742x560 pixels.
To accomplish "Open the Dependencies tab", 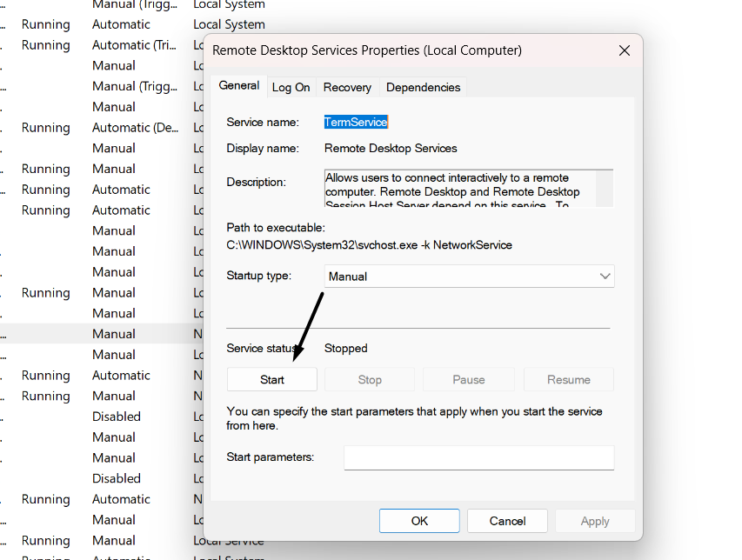I will coord(423,88).
